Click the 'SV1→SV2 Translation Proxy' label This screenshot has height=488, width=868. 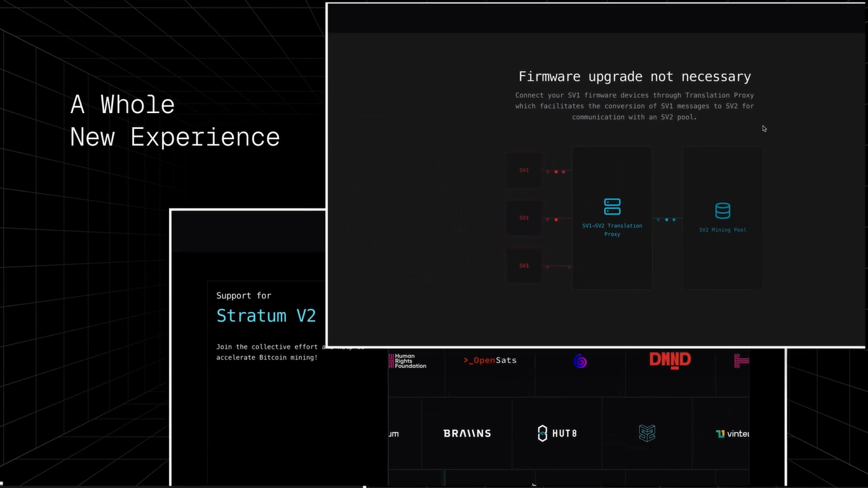[612, 230]
